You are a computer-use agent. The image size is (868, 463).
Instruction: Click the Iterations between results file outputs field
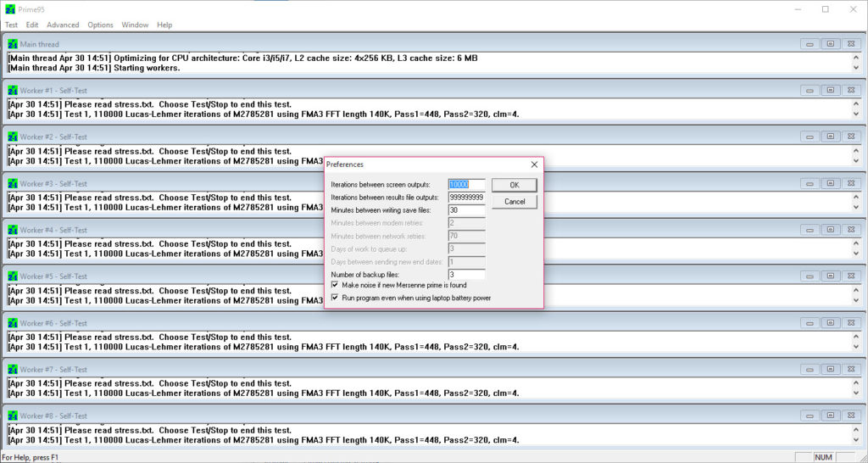point(467,198)
